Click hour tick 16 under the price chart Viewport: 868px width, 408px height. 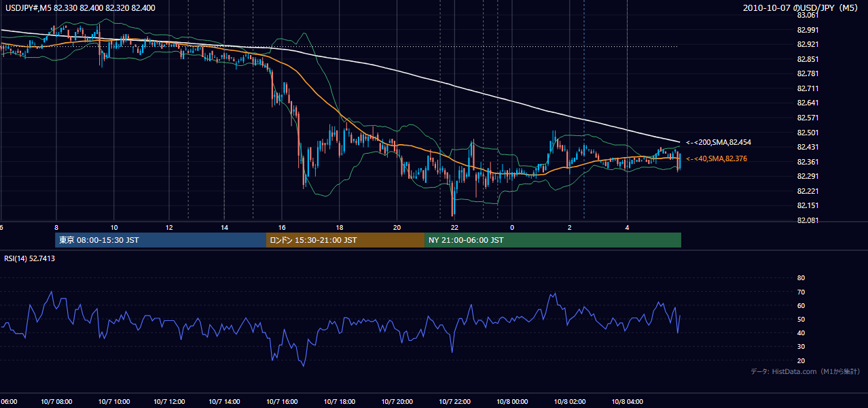[x=282, y=227]
